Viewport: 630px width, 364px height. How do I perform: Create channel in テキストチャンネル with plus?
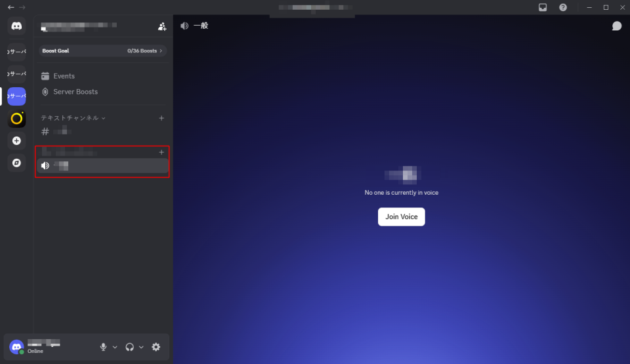pyautogui.click(x=161, y=118)
